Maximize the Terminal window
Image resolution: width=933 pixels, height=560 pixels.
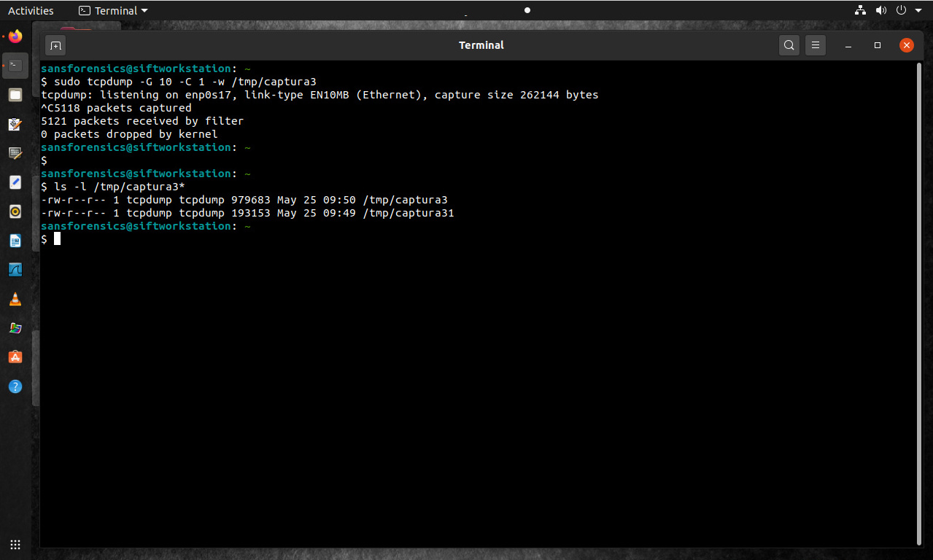click(x=878, y=45)
